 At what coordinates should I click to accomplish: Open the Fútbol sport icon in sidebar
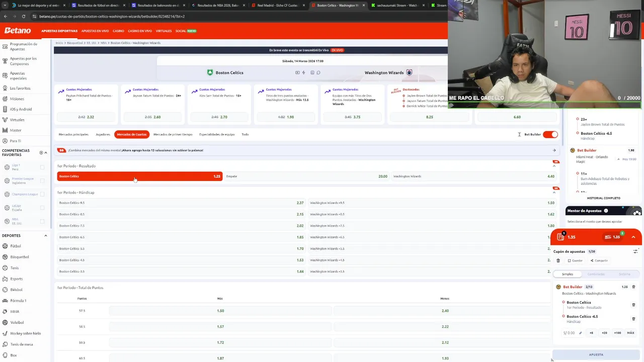click(x=5, y=246)
